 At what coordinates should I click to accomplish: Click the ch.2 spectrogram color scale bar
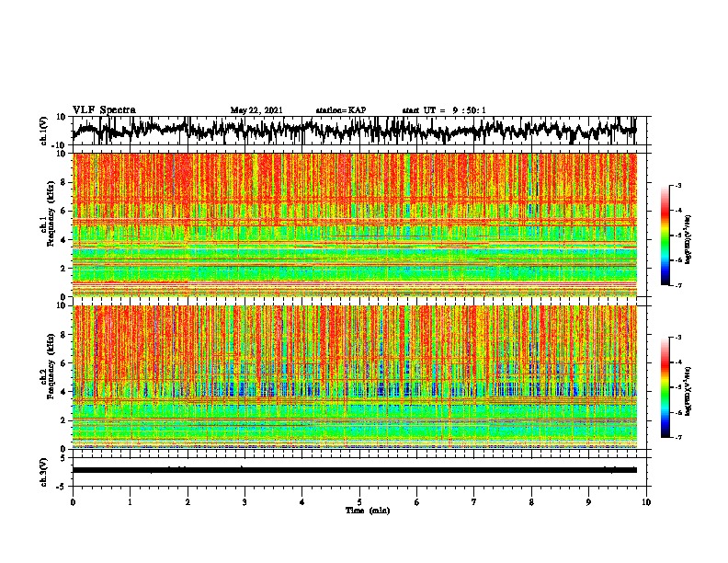pos(665,387)
